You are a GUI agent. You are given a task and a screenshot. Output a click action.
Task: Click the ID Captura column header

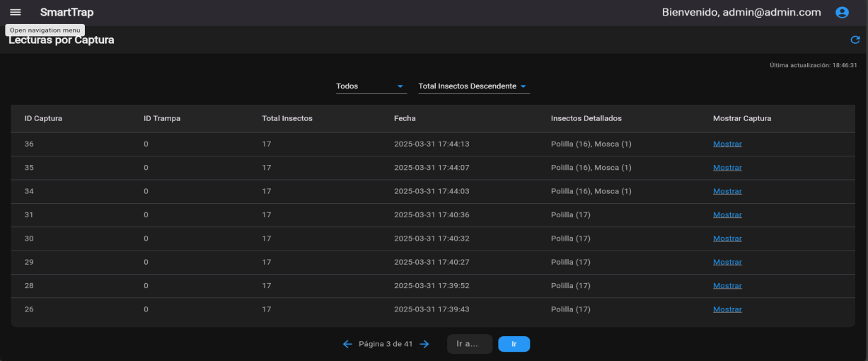(x=43, y=118)
